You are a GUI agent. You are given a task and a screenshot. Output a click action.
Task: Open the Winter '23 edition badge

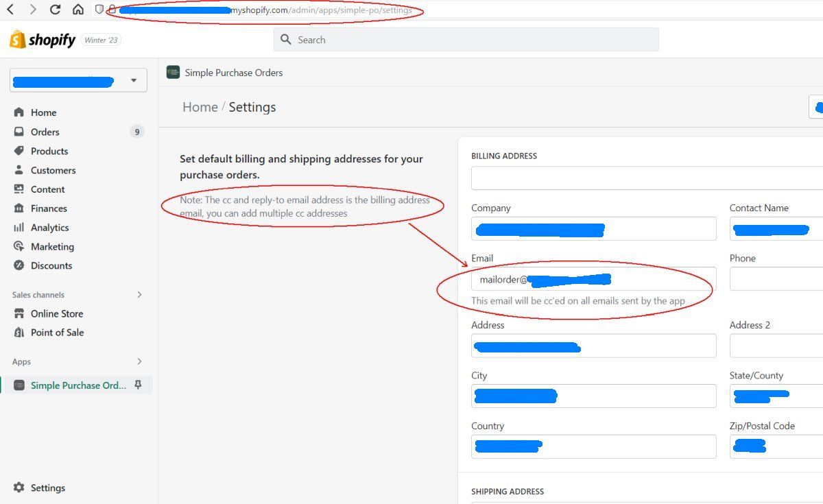click(x=102, y=40)
